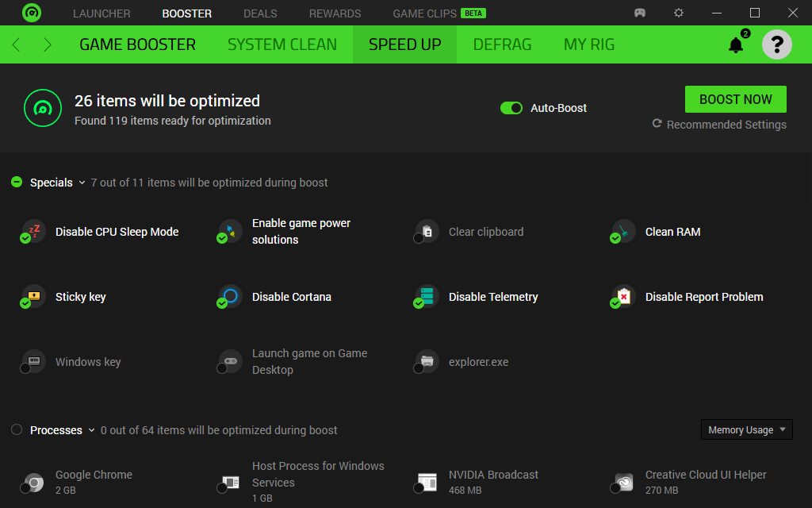Open help with the question mark icon
The height and width of the screenshot is (508, 812).
pyautogui.click(x=776, y=44)
